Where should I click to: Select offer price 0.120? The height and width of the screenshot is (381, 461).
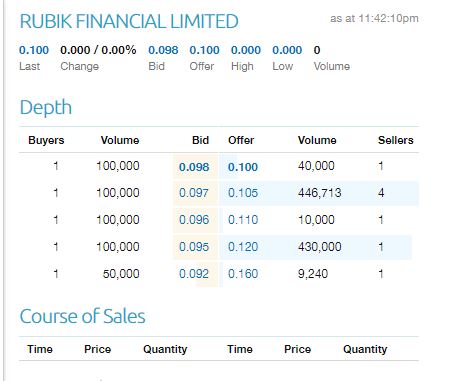[243, 247]
